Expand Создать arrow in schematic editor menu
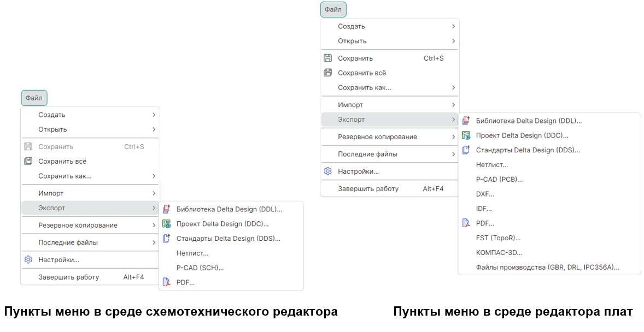644x332 pixels. coord(154,115)
